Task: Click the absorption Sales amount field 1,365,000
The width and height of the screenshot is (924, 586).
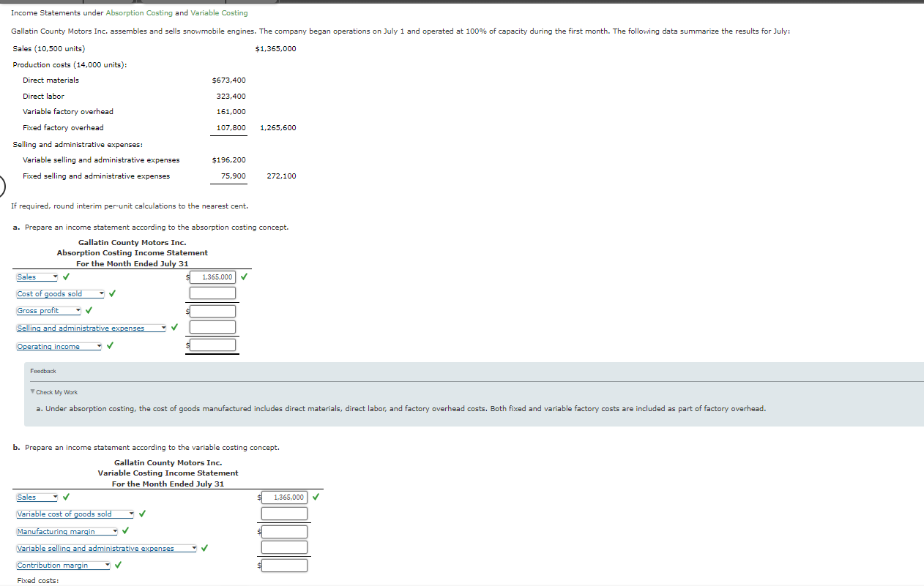Action: click(212, 277)
